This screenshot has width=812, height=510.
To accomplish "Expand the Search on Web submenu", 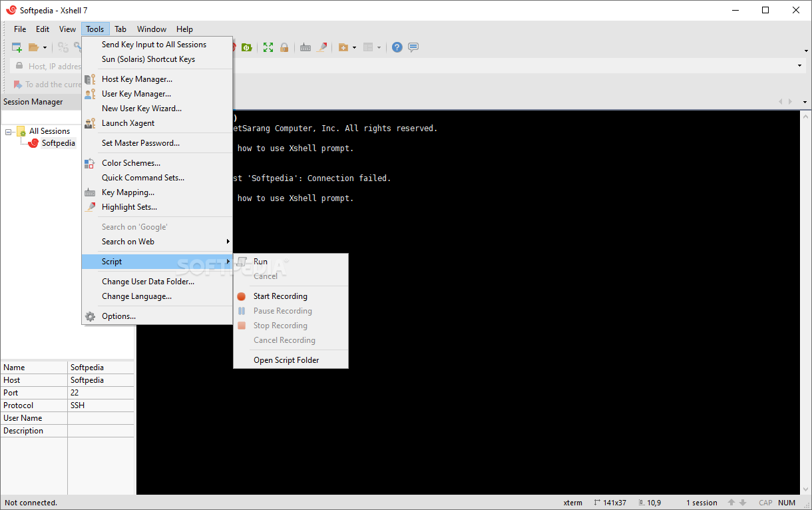I will click(157, 242).
